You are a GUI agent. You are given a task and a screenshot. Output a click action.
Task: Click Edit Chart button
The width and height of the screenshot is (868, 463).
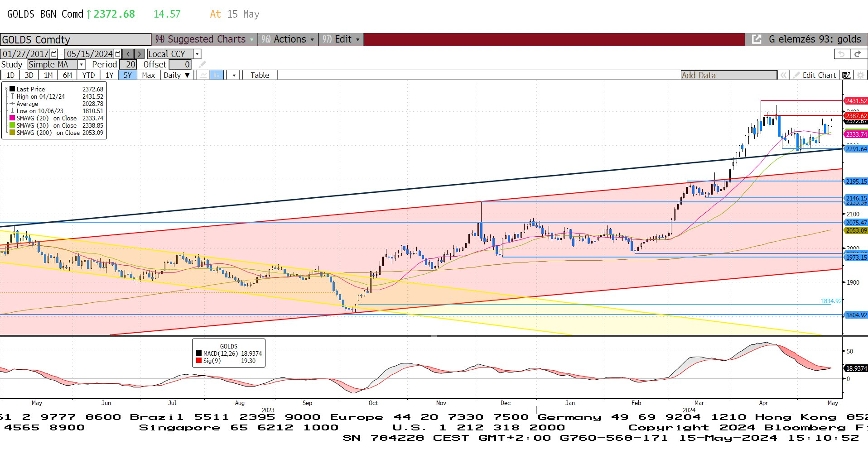[x=815, y=75]
